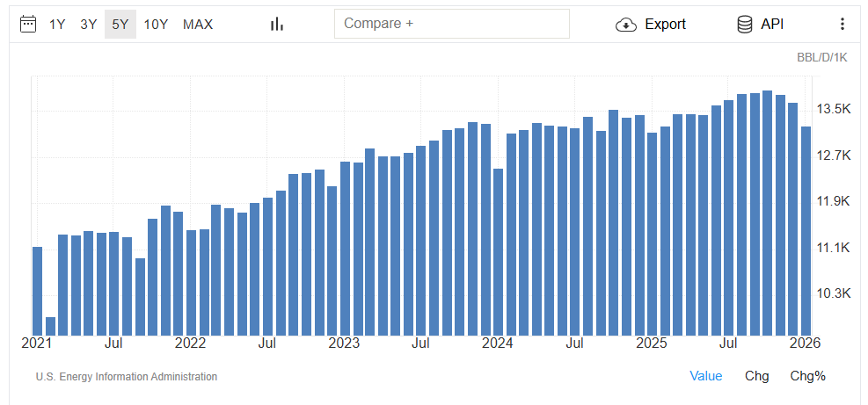Click the Export button label
868x405 pixels.
[x=666, y=25]
